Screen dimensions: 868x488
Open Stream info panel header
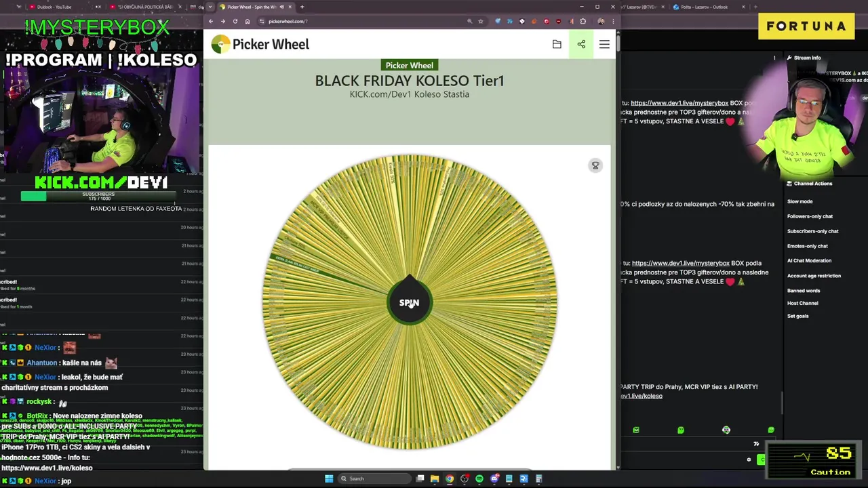point(804,58)
